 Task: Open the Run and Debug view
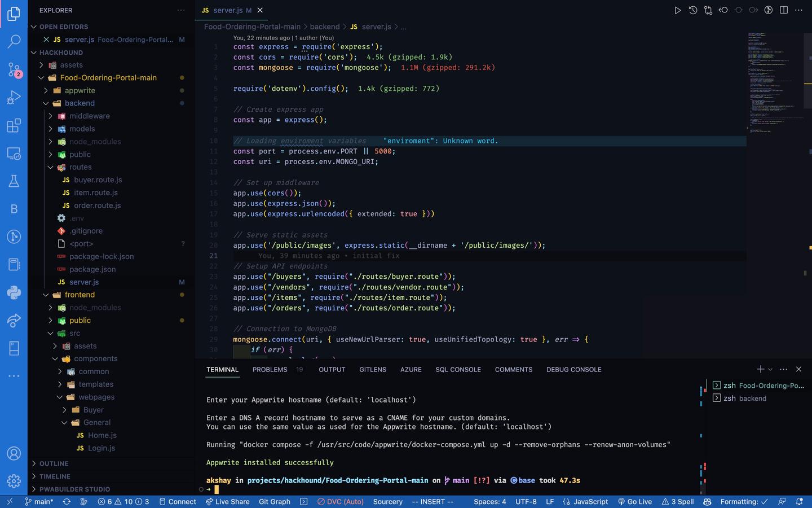(x=14, y=98)
